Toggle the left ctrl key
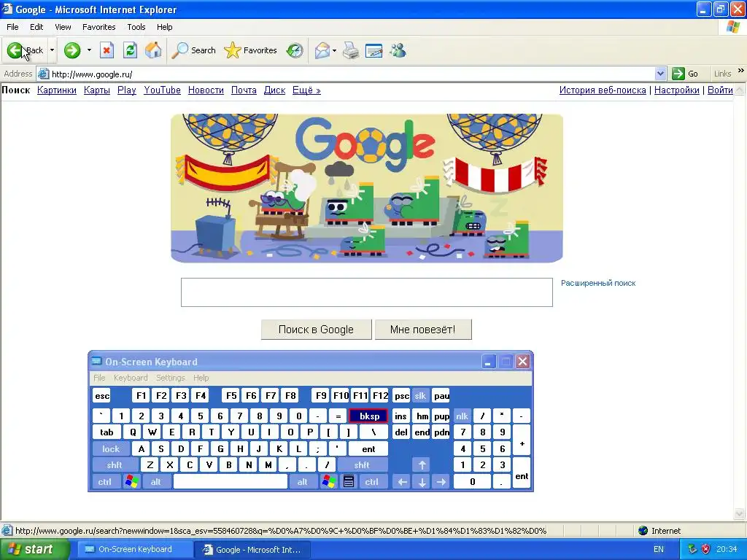Image resolution: width=747 pixels, height=560 pixels. pyautogui.click(x=105, y=481)
